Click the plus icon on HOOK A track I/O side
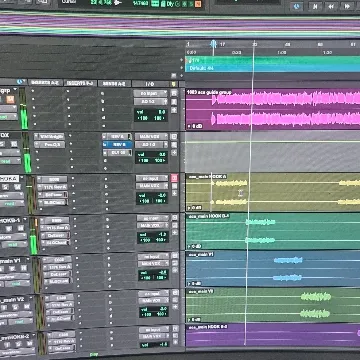The height and width of the screenshot is (360, 360). pos(174,194)
